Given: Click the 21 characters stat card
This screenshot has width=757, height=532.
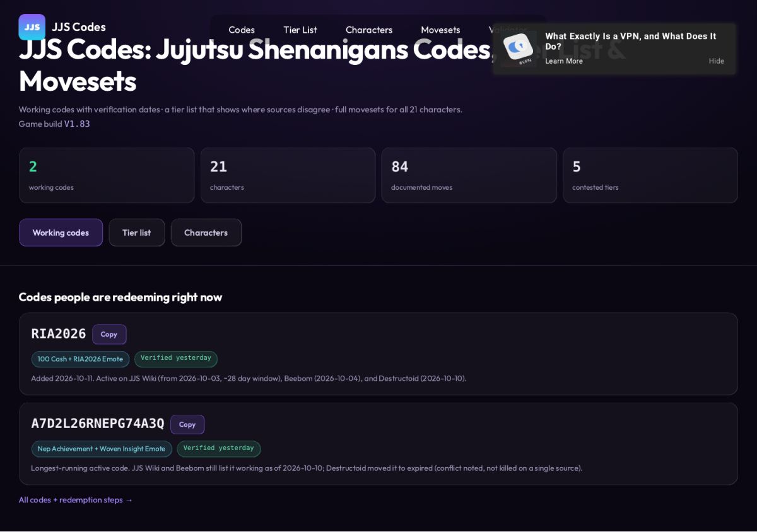Looking at the screenshot, I should tap(288, 175).
